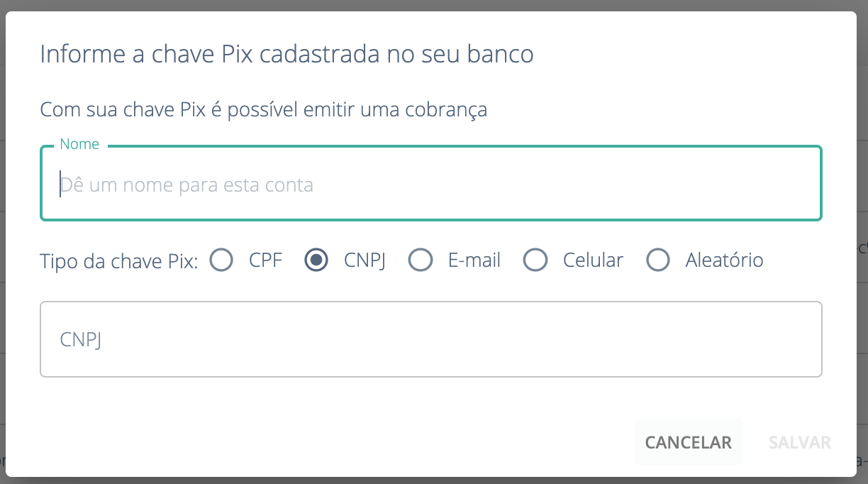Click the Aleatório label text
Screen dimensions: 868x484
click(725, 260)
